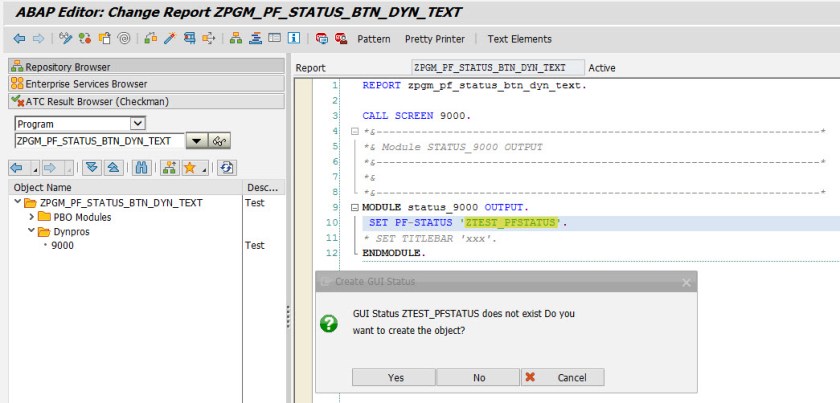Image resolution: width=840 pixels, height=403 pixels.
Task: Select the Dynpros folder
Action: pos(71,232)
